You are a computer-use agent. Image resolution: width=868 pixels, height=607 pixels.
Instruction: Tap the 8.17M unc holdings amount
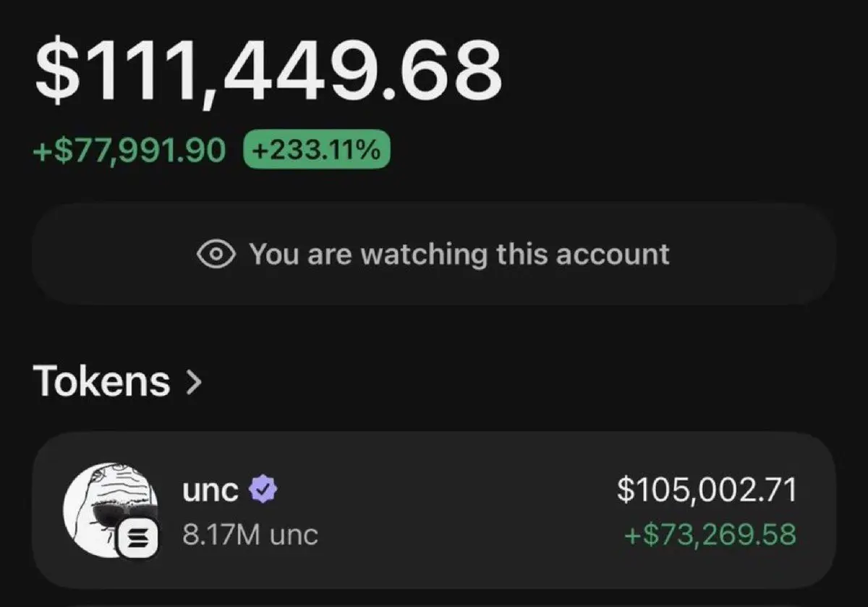click(x=250, y=535)
